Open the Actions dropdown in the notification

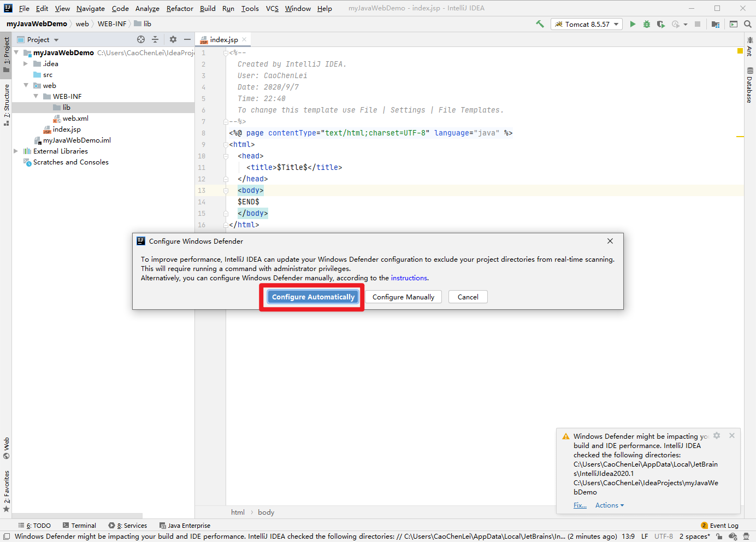(x=610, y=505)
